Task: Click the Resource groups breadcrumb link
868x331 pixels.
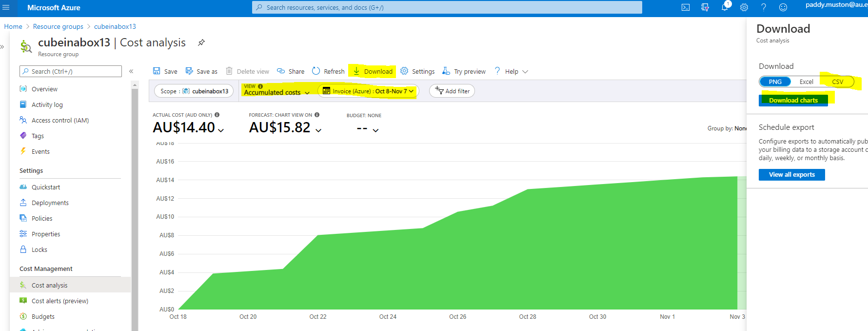Action: click(58, 26)
